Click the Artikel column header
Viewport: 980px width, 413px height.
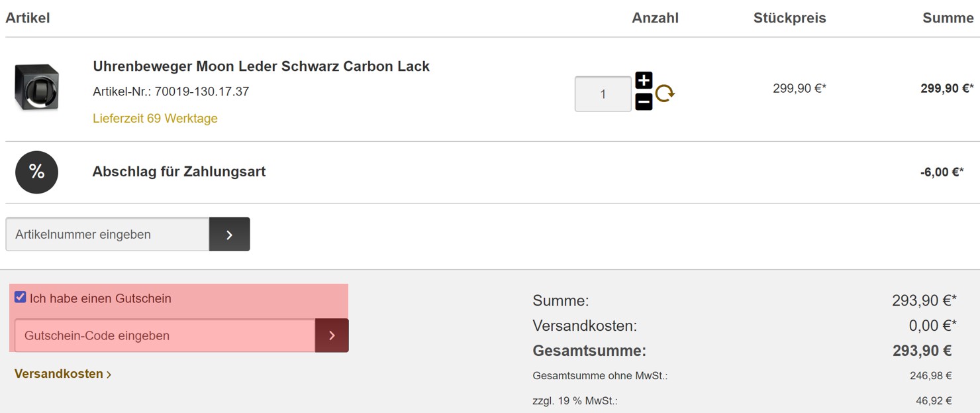(x=28, y=18)
